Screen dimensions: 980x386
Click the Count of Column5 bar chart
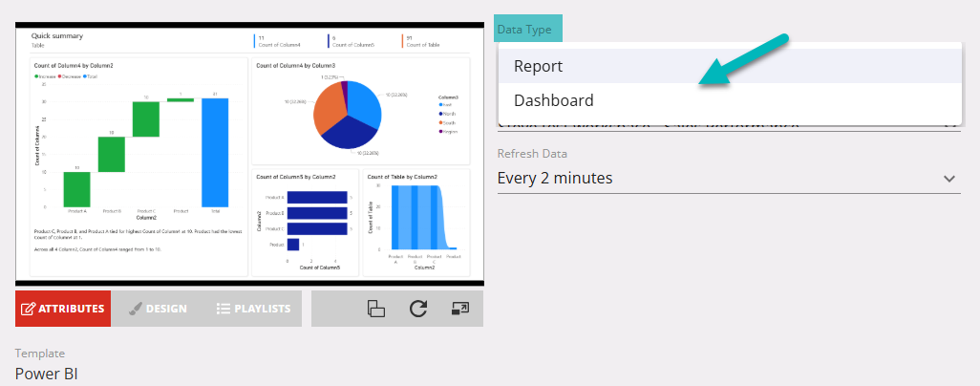(x=305, y=223)
